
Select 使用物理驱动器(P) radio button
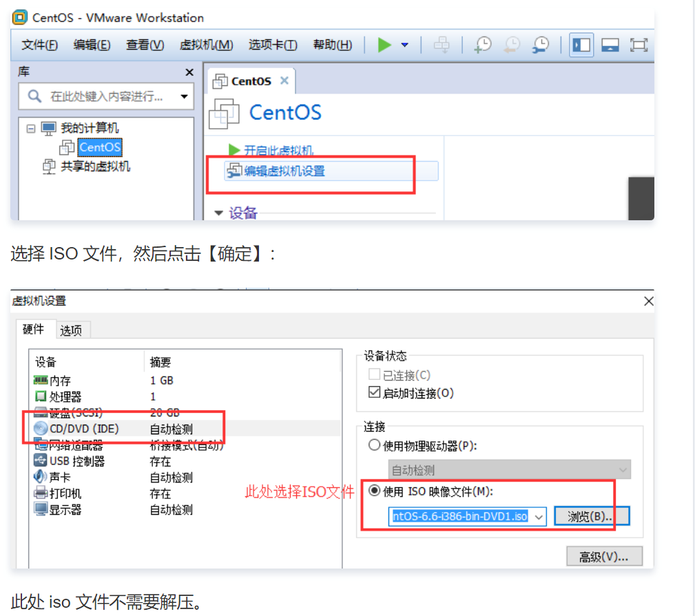374,445
